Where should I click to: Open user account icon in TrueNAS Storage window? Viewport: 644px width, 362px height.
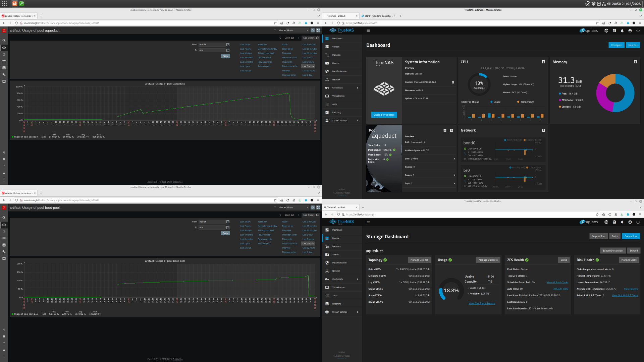[630, 222]
